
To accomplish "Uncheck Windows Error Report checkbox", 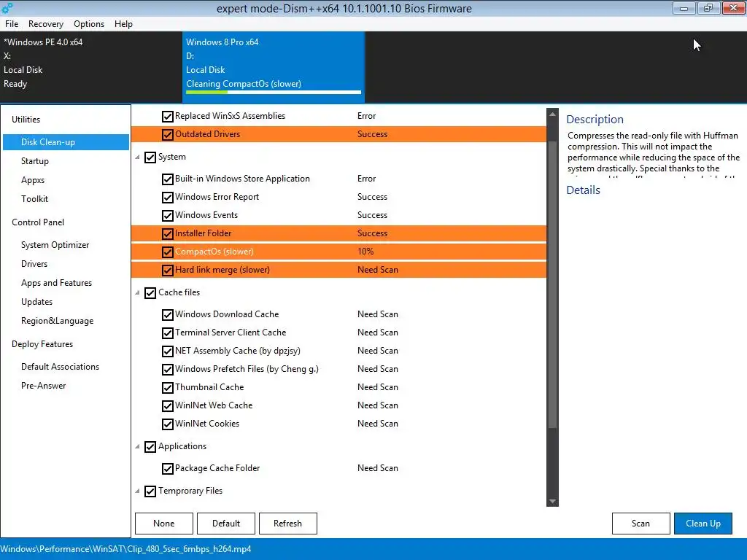I will (x=167, y=197).
